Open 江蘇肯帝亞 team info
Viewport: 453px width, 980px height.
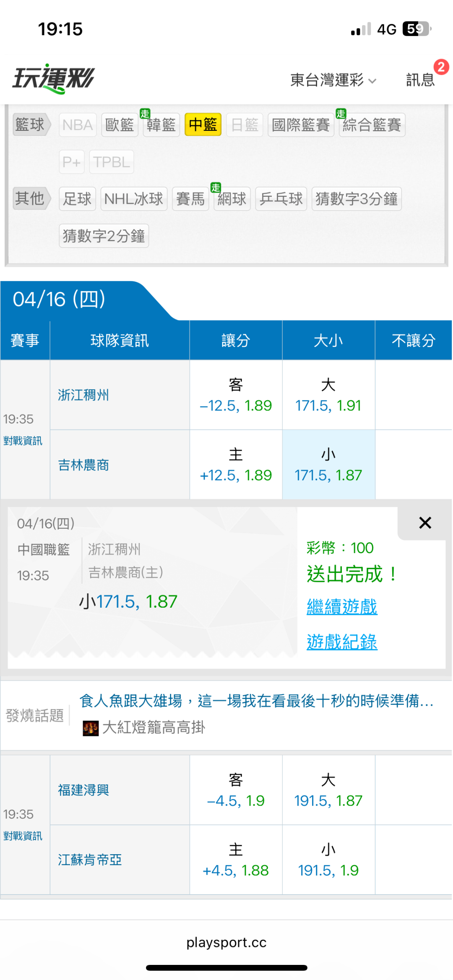(90, 860)
